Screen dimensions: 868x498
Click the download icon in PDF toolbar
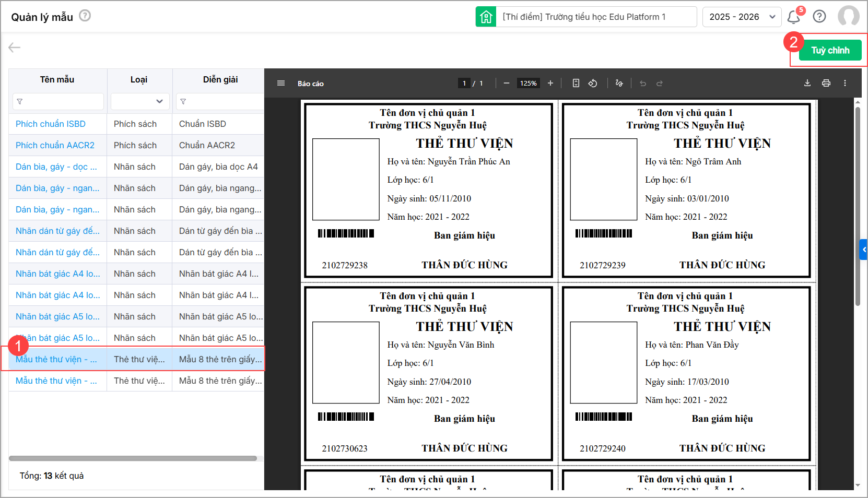(807, 83)
